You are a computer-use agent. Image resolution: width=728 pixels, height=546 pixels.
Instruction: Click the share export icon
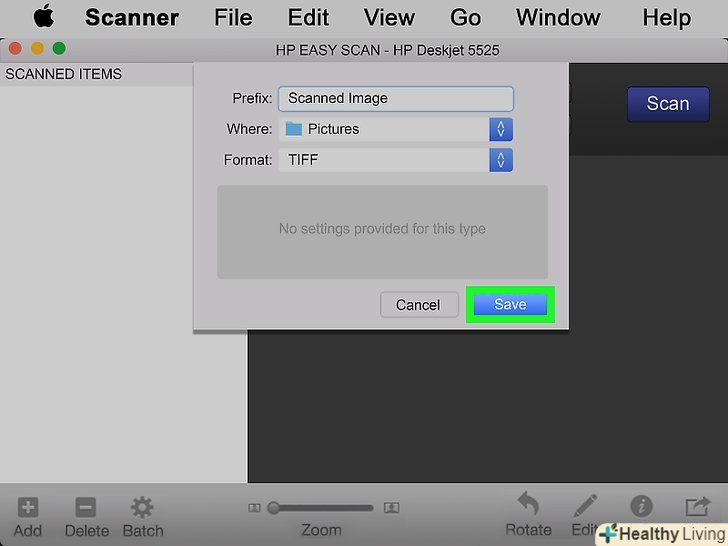pyautogui.click(x=698, y=506)
